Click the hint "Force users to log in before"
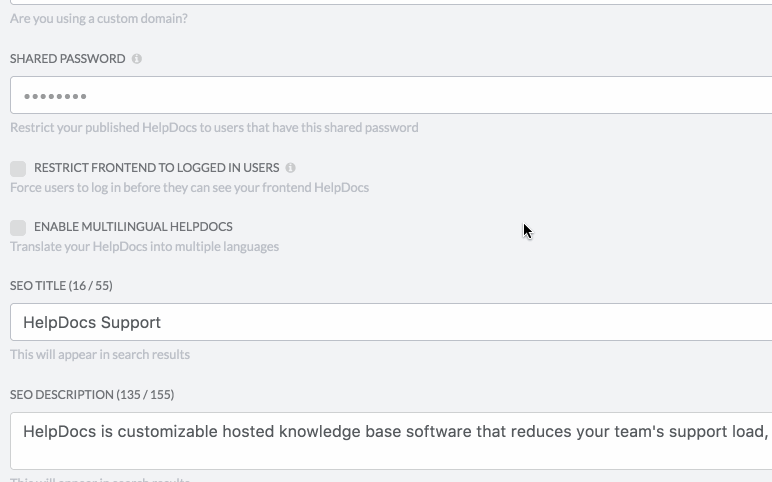 click(x=190, y=188)
